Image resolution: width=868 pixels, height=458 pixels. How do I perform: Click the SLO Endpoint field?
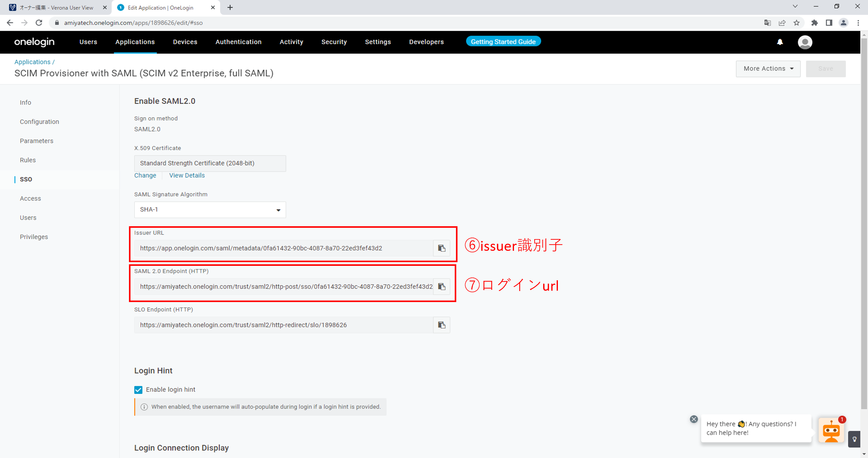click(x=283, y=325)
